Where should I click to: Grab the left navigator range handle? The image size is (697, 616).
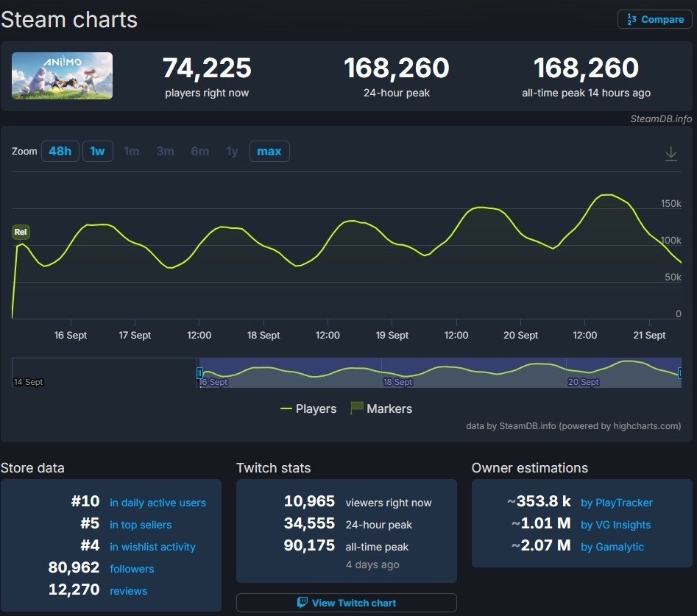coord(199,372)
